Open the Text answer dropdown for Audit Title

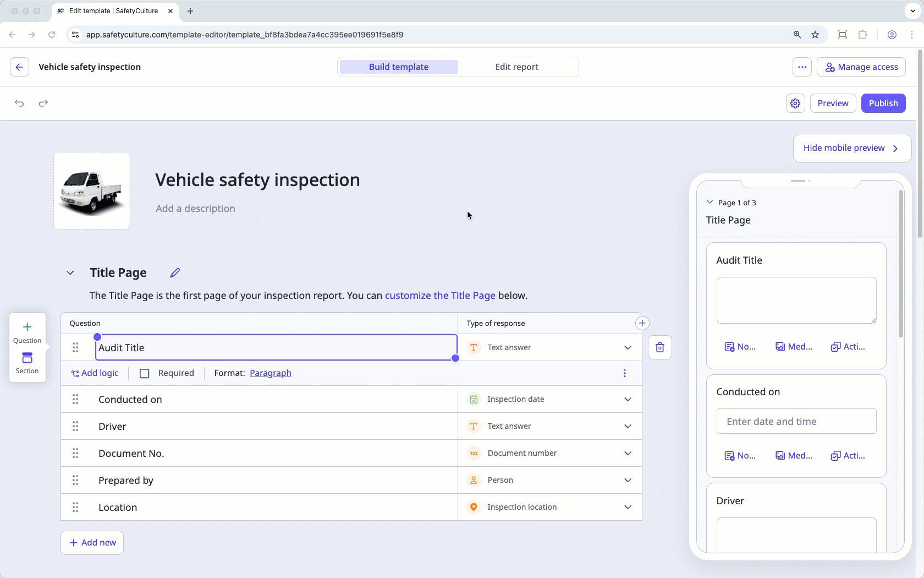pos(550,347)
